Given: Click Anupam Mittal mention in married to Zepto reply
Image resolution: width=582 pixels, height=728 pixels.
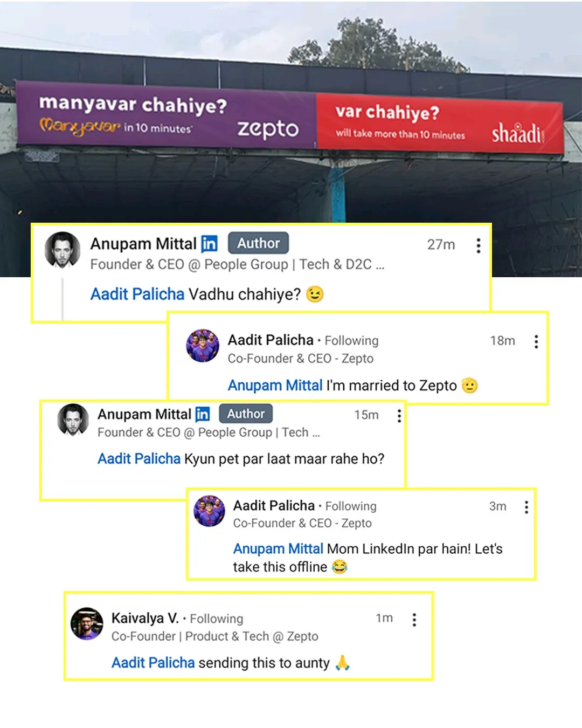Looking at the screenshot, I should (275, 385).
